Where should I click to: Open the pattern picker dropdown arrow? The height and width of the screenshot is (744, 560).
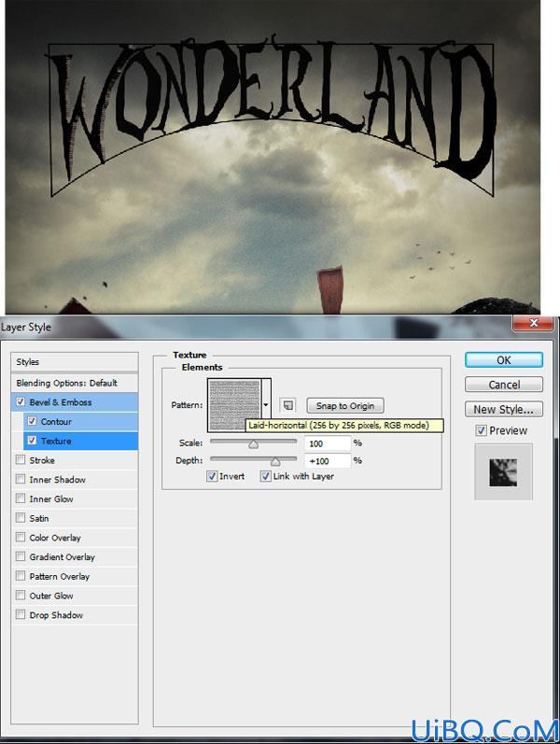coord(266,405)
